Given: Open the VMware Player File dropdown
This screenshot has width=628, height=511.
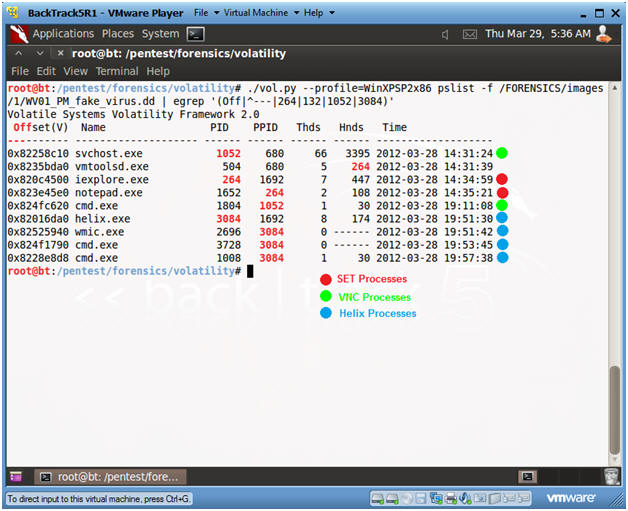Looking at the screenshot, I should click(x=206, y=13).
